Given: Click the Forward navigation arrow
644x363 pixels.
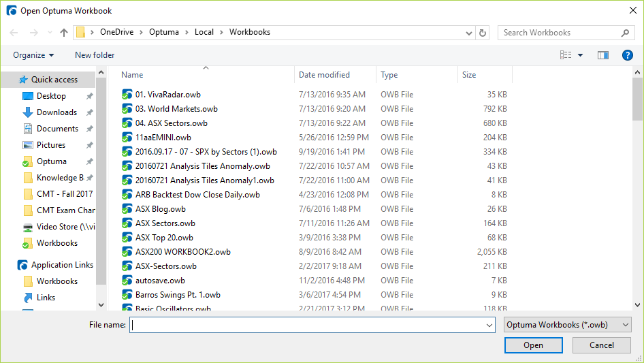Looking at the screenshot, I should 33,33.
